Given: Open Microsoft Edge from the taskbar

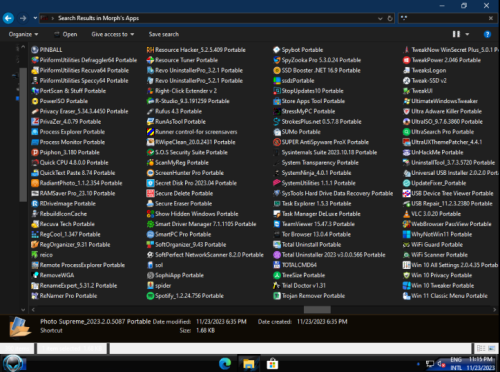Looking at the screenshot, I should click(x=225, y=363).
